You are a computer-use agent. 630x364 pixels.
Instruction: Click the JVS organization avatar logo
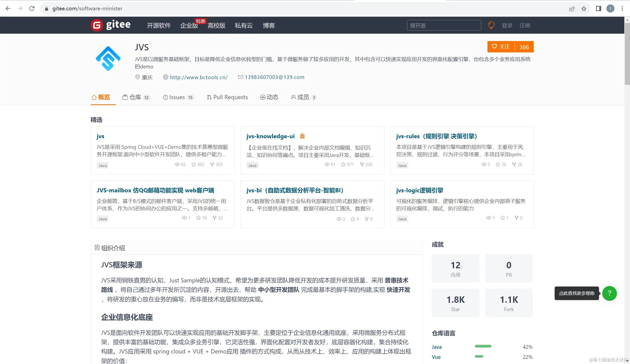pos(108,59)
